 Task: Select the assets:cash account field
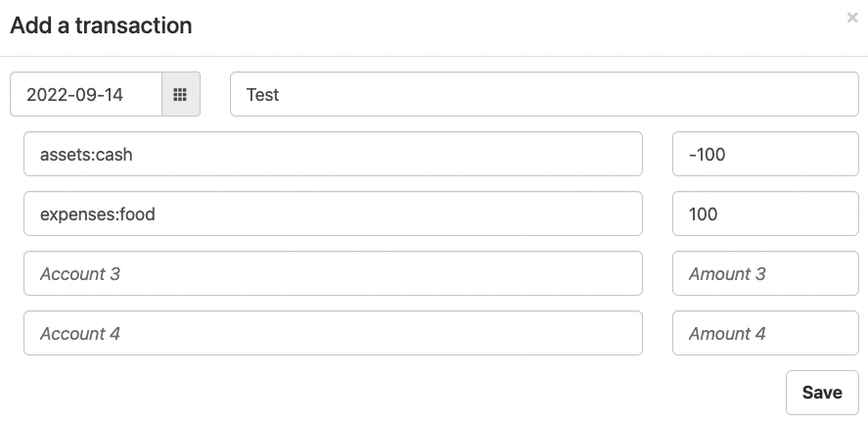[333, 155]
